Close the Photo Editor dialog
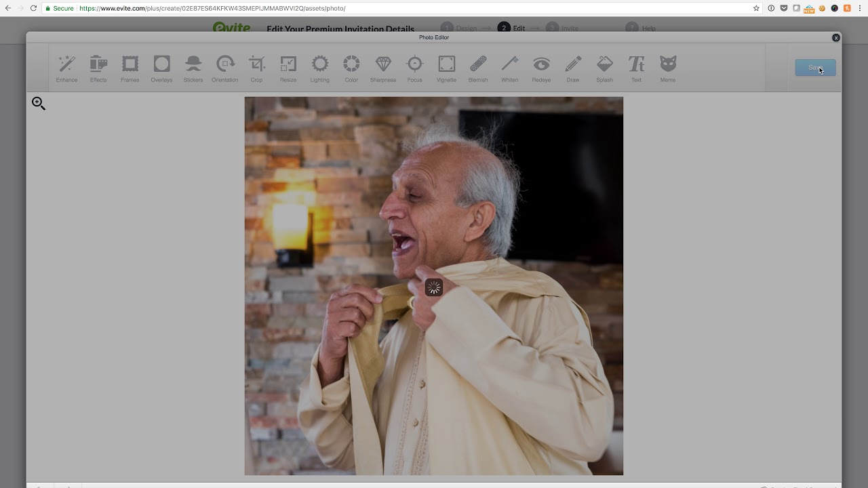This screenshot has width=868, height=488. (x=836, y=38)
